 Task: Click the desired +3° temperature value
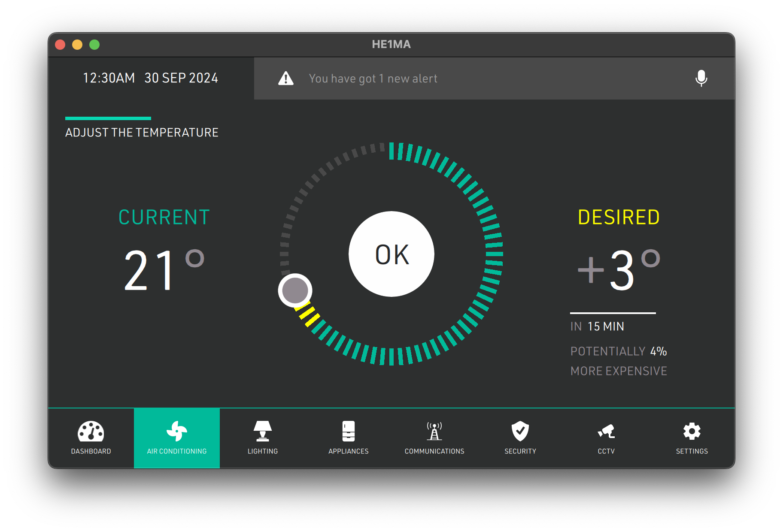(x=617, y=270)
